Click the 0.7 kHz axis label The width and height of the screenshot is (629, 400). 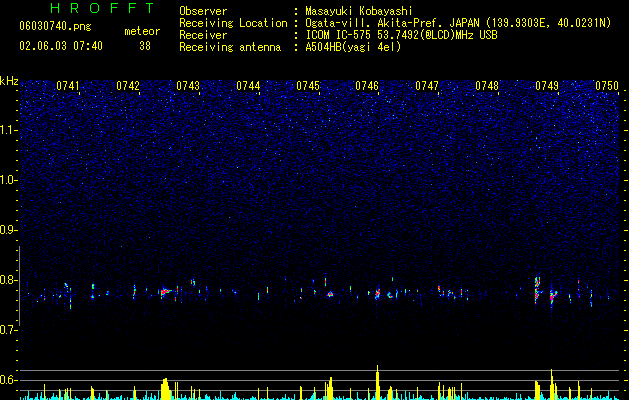tap(8, 330)
